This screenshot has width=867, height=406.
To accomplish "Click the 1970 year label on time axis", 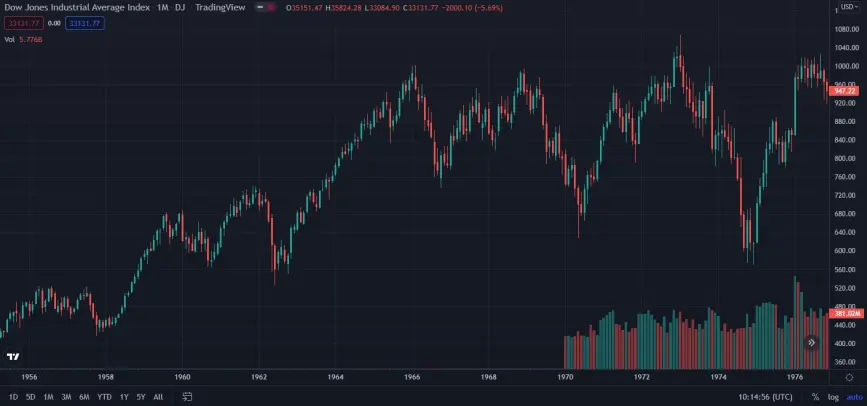I will pyautogui.click(x=565, y=377).
